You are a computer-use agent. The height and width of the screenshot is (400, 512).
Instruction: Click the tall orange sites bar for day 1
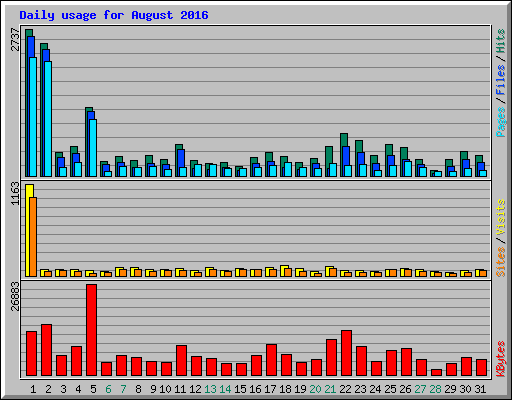(x=33, y=237)
